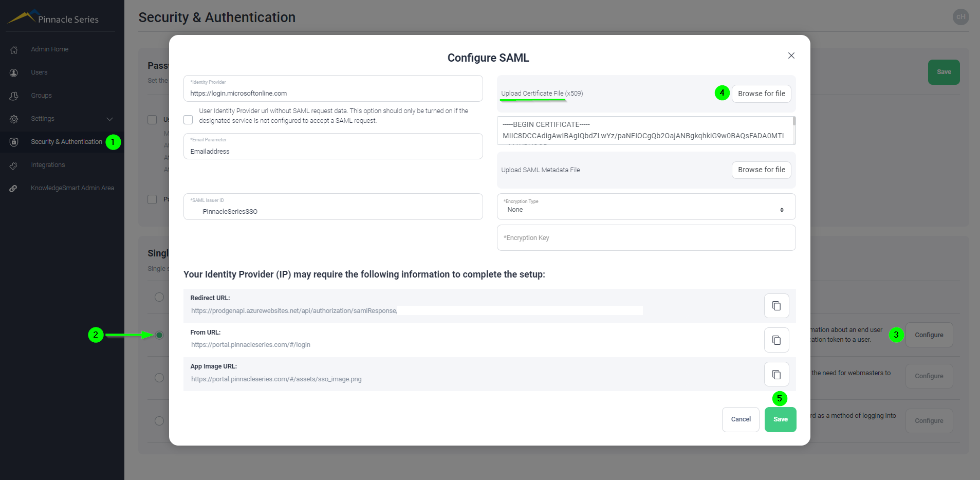Toggle the first password policy checkbox behind dialog
Viewport: 980px width, 480px height.
152,120
